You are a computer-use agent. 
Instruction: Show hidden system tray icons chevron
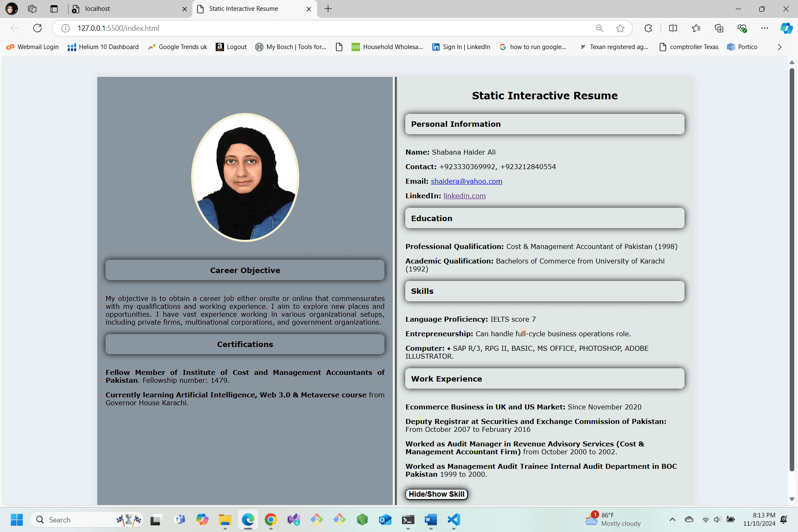pos(672,520)
